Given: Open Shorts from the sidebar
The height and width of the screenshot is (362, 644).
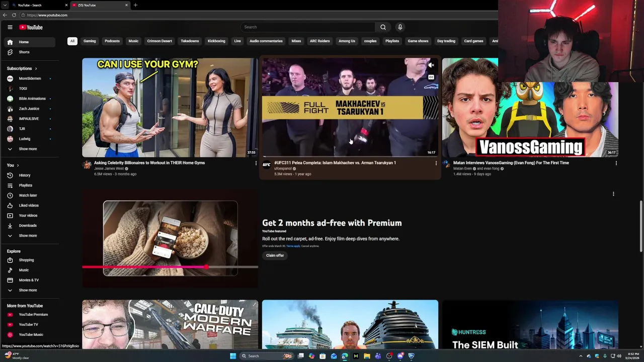Looking at the screenshot, I should pyautogui.click(x=30, y=52).
